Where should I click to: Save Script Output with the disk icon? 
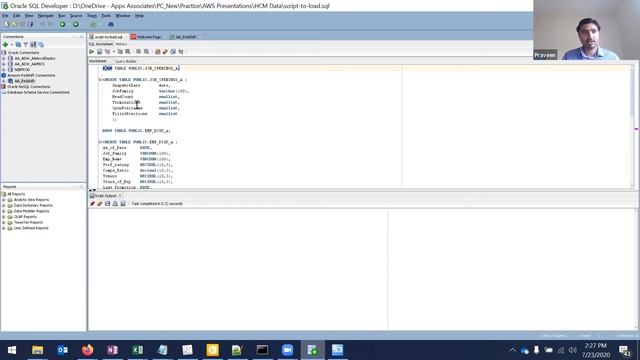tap(107, 204)
